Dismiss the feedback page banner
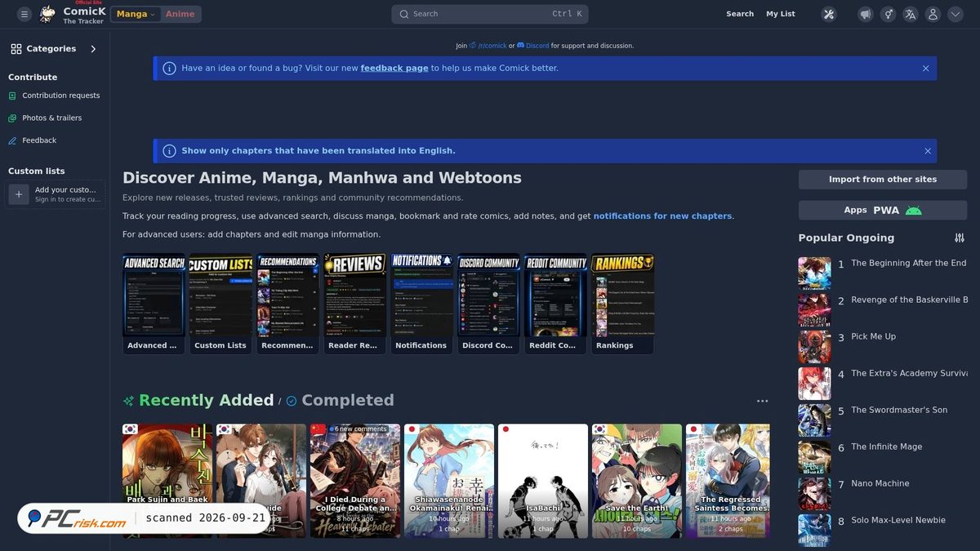Image resolution: width=980 pixels, height=551 pixels. coord(925,69)
